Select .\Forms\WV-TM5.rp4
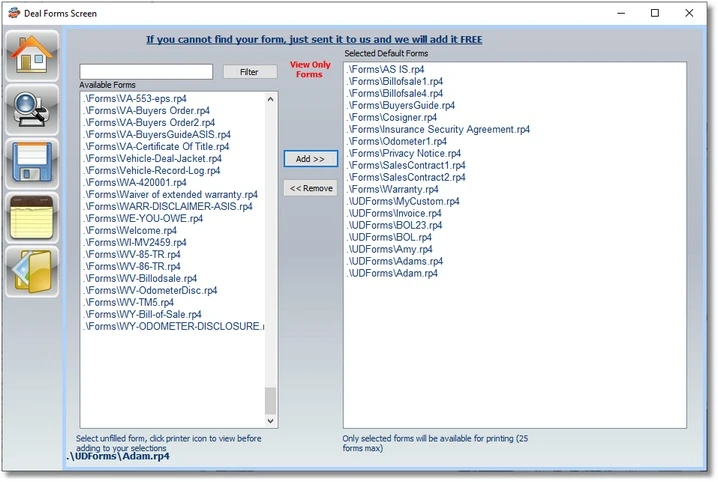Image resolution: width=718 pixels, height=482 pixels. [x=129, y=302]
